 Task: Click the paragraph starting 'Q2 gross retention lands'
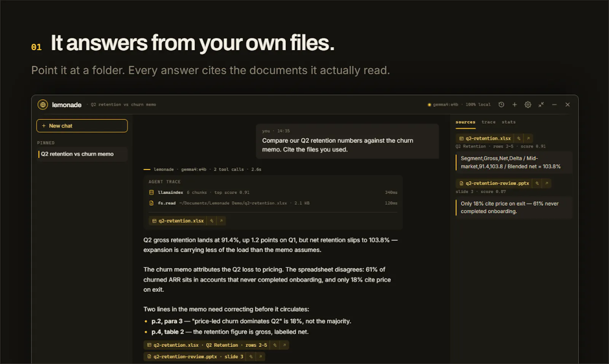(270, 245)
